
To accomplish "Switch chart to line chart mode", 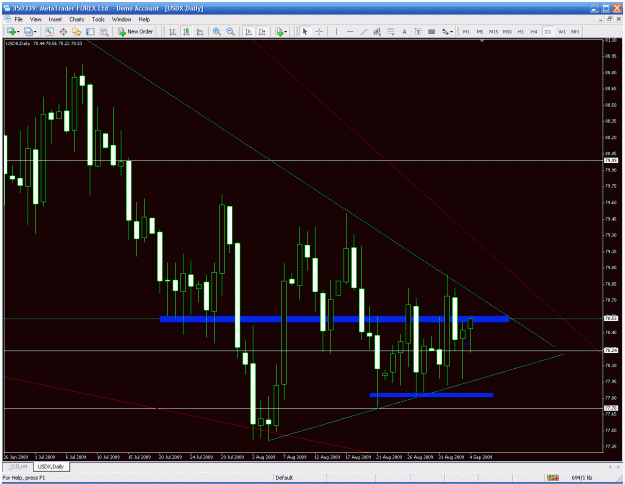I will point(200,31).
